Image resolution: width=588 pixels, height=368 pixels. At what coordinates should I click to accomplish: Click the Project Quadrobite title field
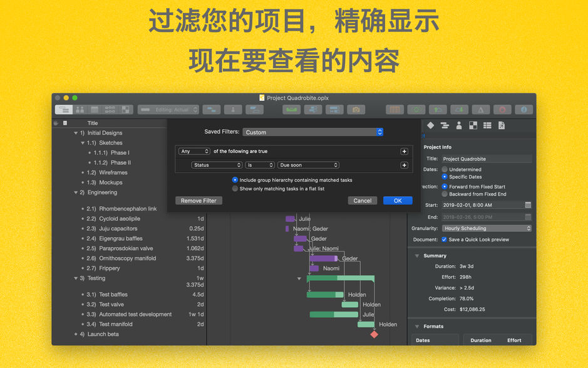point(487,158)
